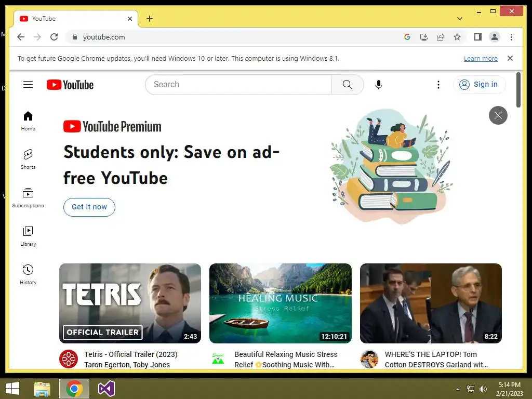Click the padlock site info icon
Viewport: 532px width, 399px height.
tap(75, 37)
